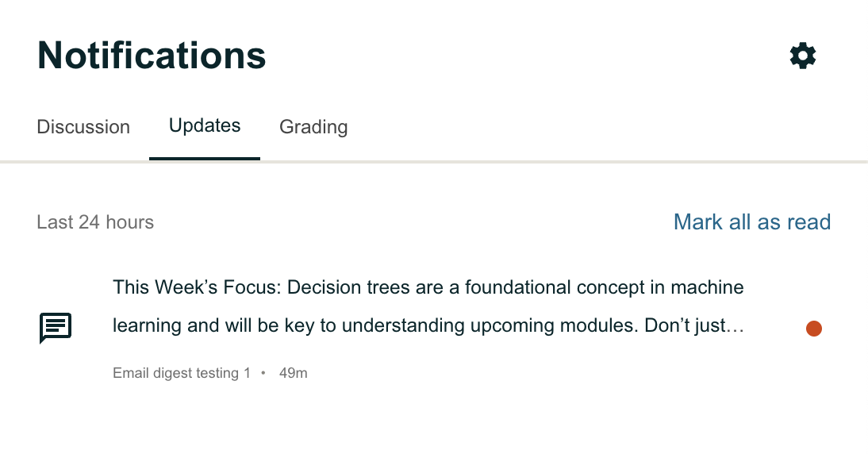Click the Last 24 hours label
The image size is (868, 454).
click(x=95, y=222)
